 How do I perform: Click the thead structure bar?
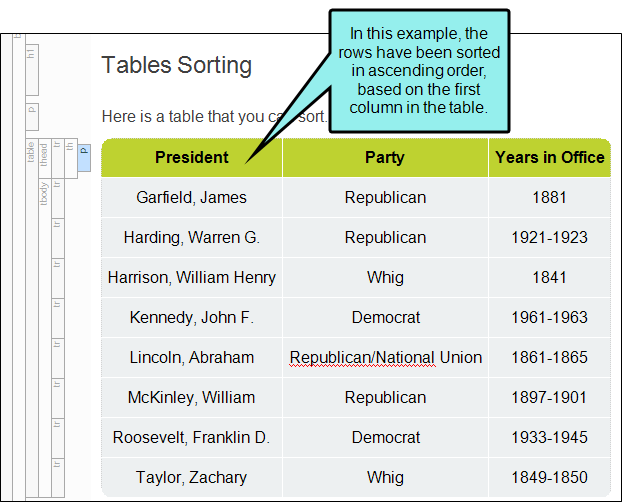coord(45,158)
